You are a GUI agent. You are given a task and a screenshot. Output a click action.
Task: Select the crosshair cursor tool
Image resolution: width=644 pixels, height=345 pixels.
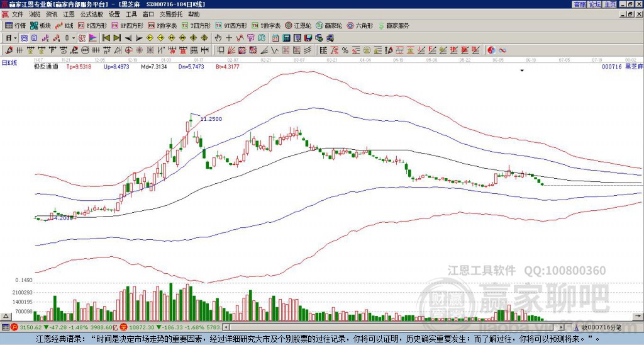click(x=229, y=38)
